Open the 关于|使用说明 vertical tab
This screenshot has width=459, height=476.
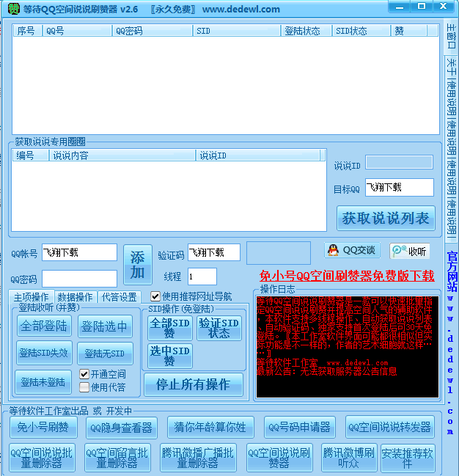[x=451, y=149]
